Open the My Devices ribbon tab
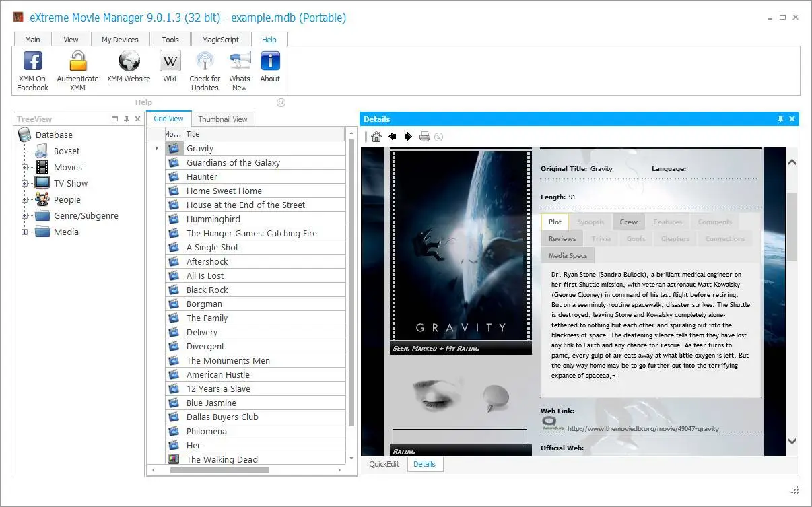Viewport: 812px width, 507px height. (120, 40)
